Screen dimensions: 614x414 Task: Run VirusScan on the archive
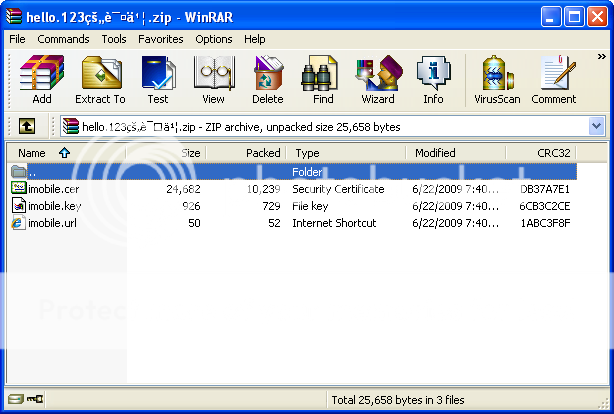point(497,80)
